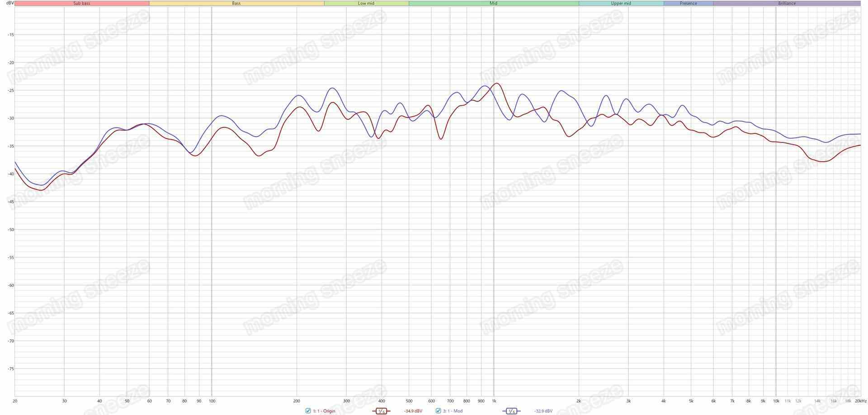This screenshot has width=868, height=415.
Task: Click the -34.9 dBV readout value
Action: point(413,411)
